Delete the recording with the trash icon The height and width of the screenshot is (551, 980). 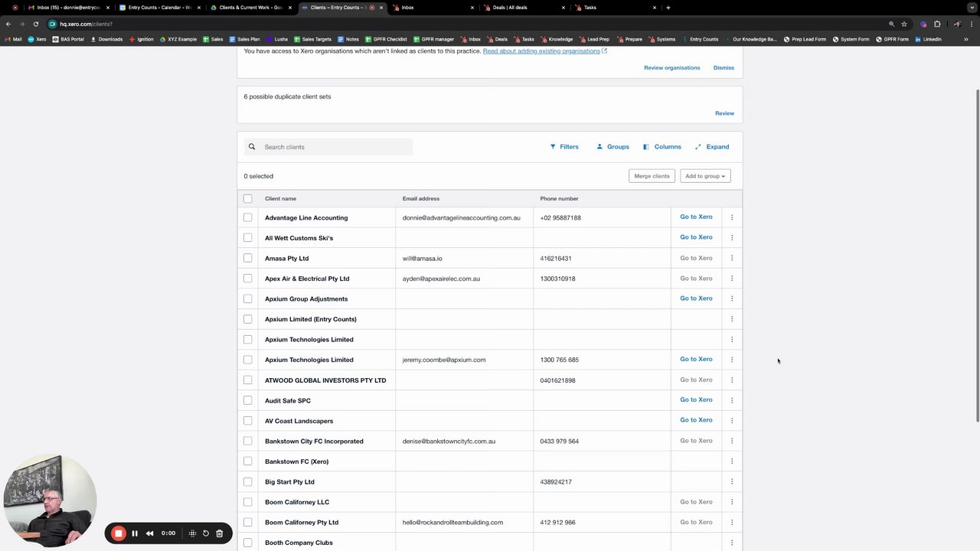coord(219,533)
